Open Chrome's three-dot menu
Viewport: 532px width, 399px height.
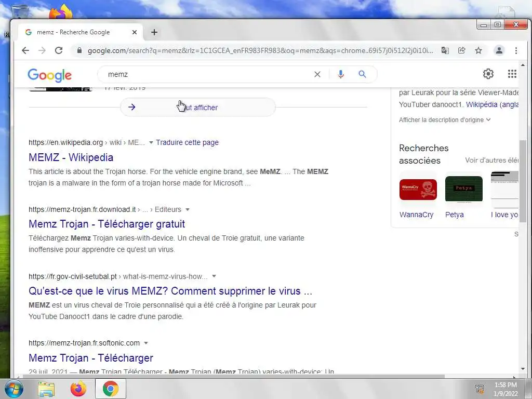tap(516, 50)
